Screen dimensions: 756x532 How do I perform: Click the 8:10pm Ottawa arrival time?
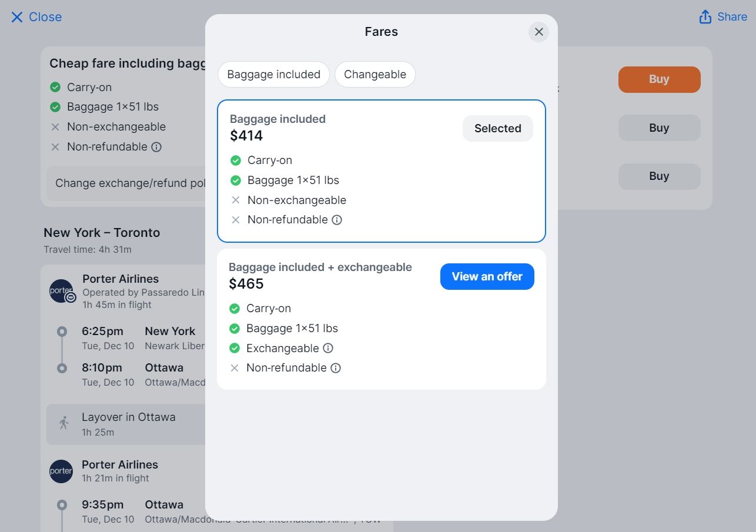pyautogui.click(x=102, y=368)
